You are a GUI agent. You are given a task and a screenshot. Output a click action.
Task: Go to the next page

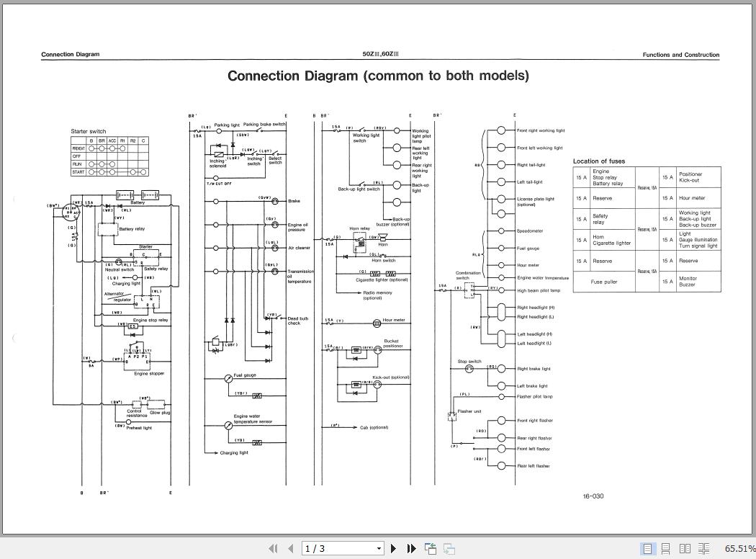[393, 548]
